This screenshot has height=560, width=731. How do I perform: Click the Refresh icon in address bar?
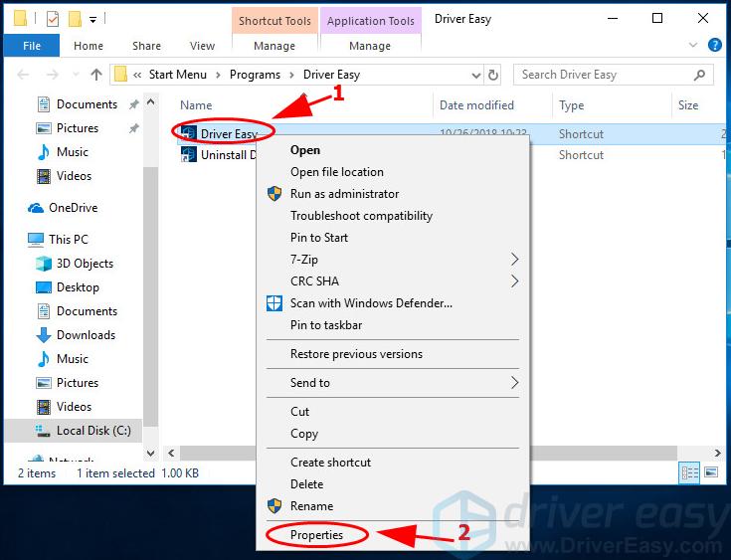(x=493, y=75)
